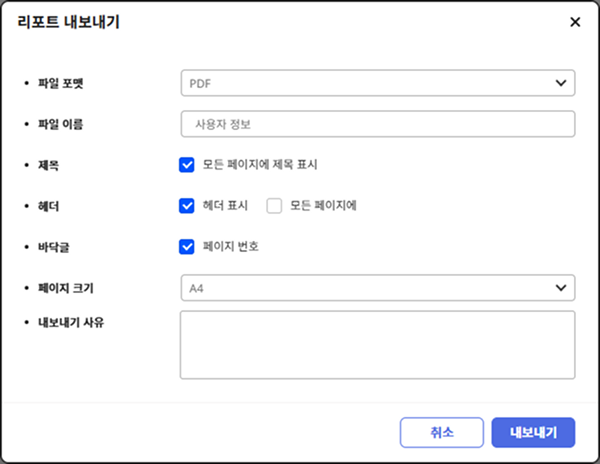Viewport: 600px width, 464px height.
Task: Click the 파일 포맷 field label
Action: (x=59, y=83)
